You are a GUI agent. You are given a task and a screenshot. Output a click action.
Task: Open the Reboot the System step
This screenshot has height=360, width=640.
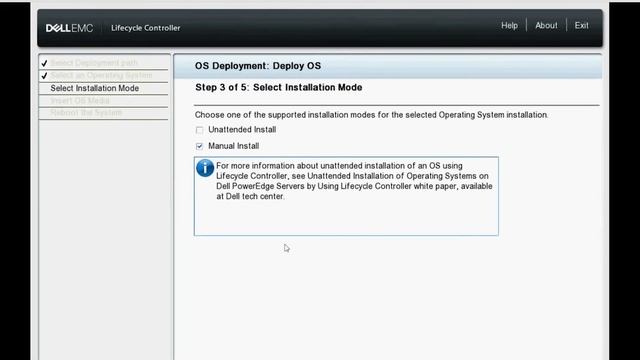point(86,113)
